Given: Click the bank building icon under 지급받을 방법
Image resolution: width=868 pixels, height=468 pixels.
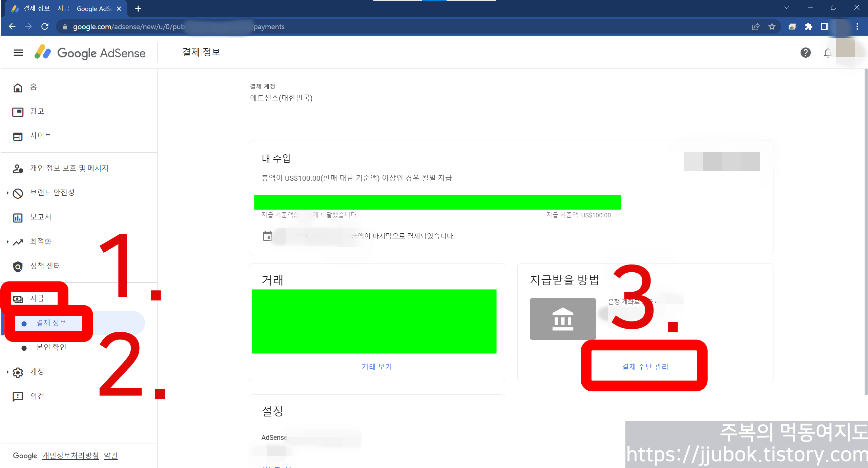Looking at the screenshot, I should tap(562, 319).
